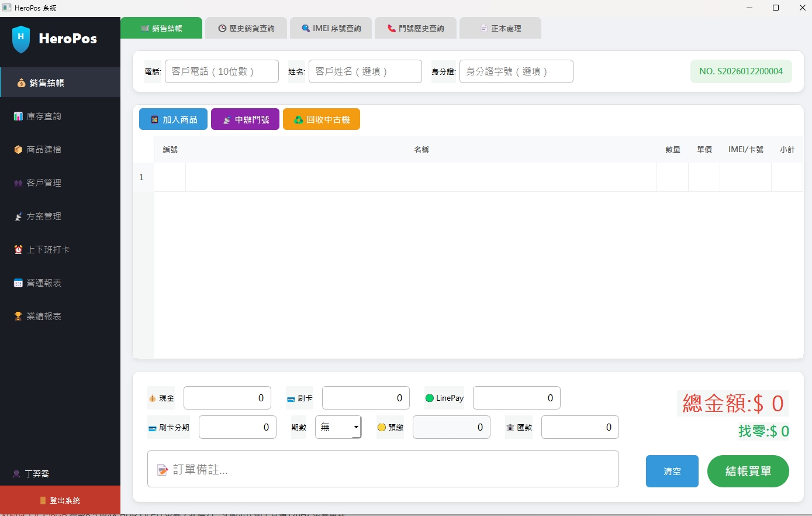Open 客戶管理 from the sidebar
812x516 pixels.
44,183
